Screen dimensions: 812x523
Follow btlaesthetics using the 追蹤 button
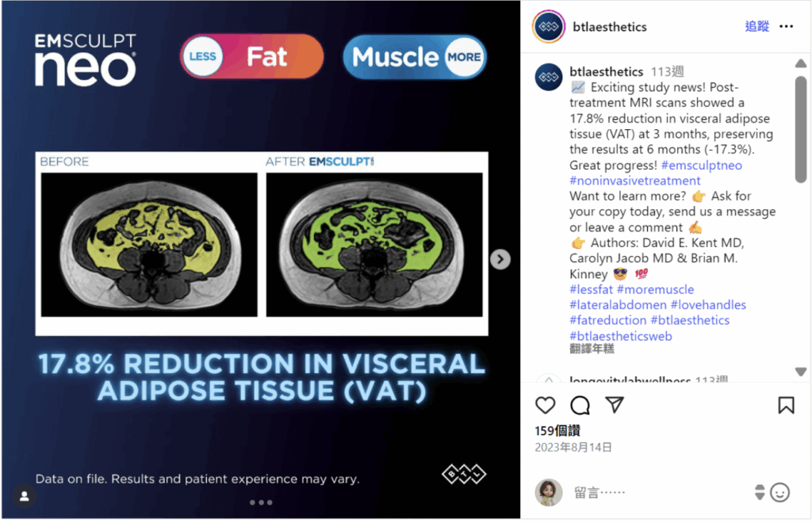click(x=756, y=26)
